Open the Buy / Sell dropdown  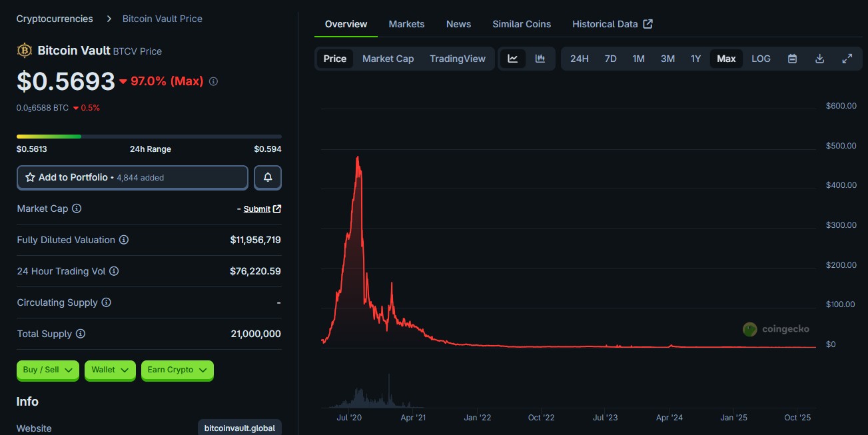48,370
